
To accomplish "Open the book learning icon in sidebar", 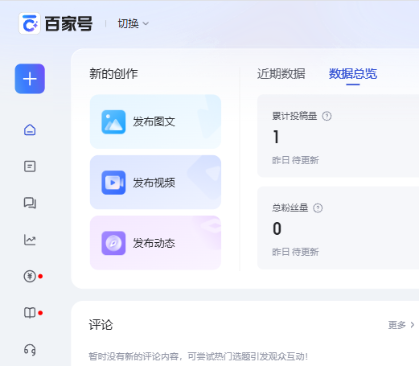I will tap(30, 313).
